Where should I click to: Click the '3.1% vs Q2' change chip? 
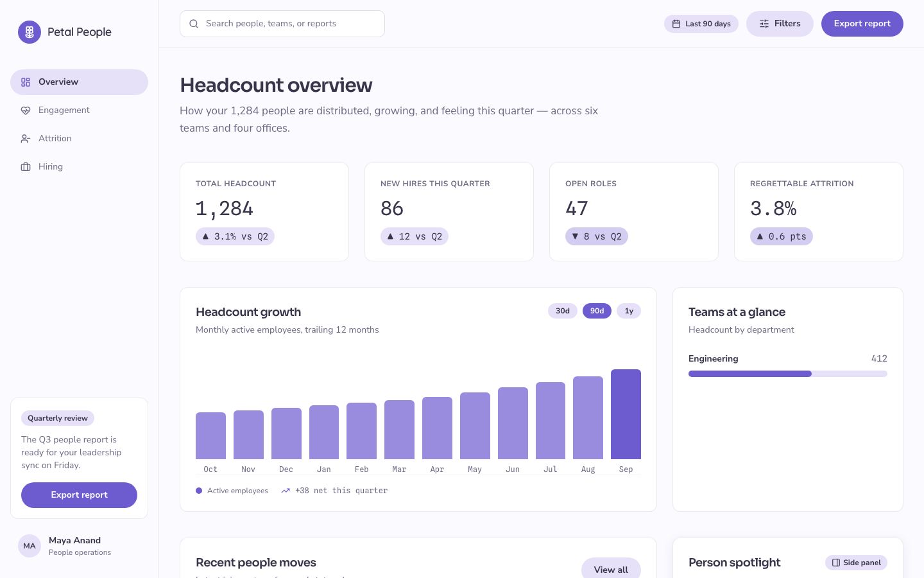click(235, 236)
